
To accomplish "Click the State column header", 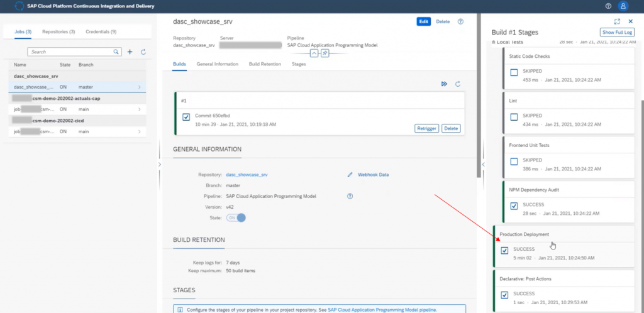I will (65, 65).
